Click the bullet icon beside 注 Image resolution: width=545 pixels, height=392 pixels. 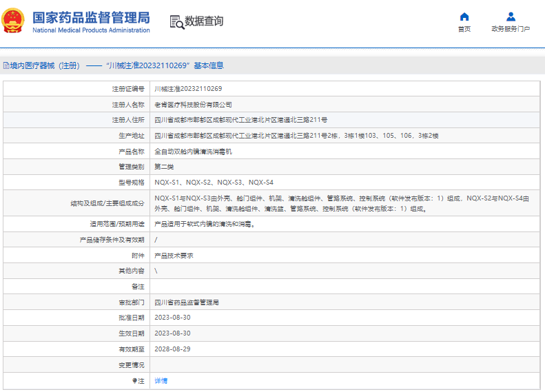(135, 381)
